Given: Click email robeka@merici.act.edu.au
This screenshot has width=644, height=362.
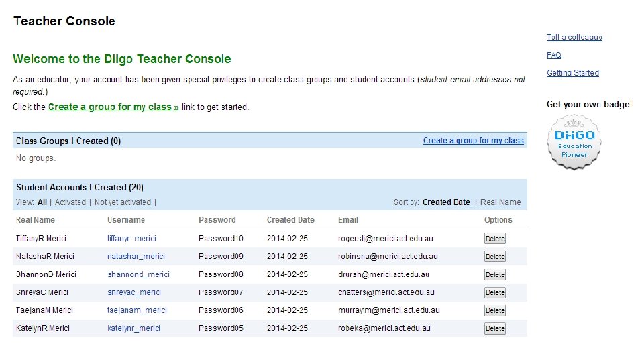Looking at the screenshot, I should [384, 328].
